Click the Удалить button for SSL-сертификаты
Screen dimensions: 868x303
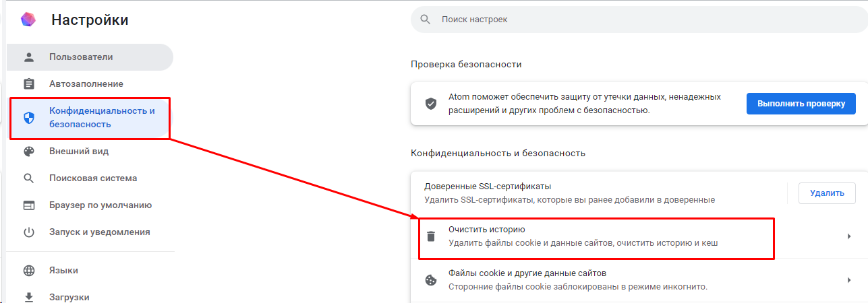click(x=827, y=193)
